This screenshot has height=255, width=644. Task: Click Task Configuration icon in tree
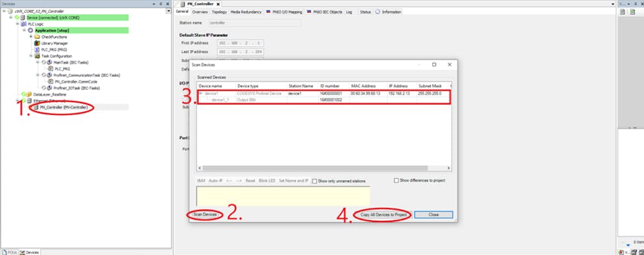click(37, 56)
